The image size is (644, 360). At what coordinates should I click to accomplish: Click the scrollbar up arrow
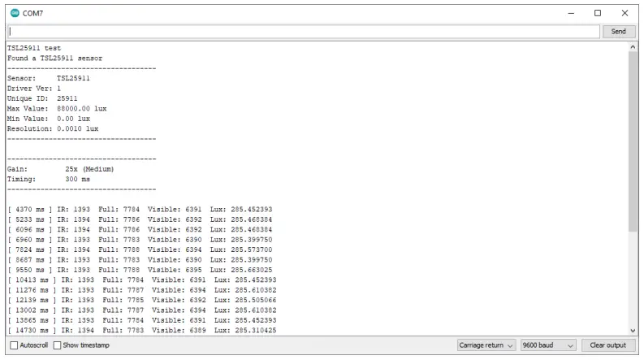tap(633, 47)
